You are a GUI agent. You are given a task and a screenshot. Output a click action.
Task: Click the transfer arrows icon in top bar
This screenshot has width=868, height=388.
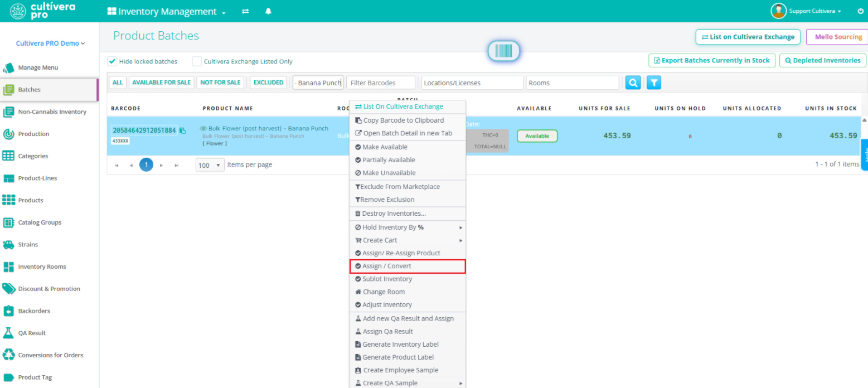pos(245,12)
